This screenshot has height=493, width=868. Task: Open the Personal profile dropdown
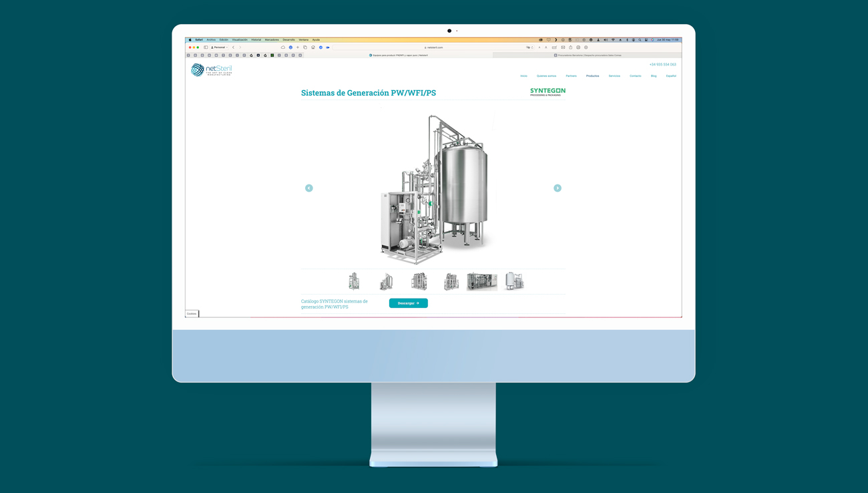coord(219,47)
